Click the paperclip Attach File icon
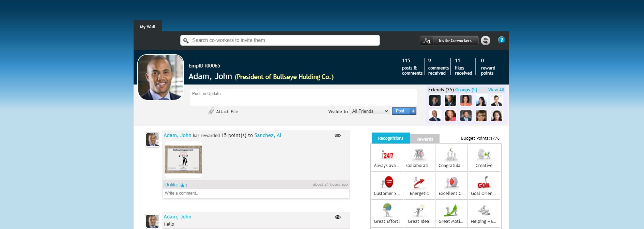 211,111
